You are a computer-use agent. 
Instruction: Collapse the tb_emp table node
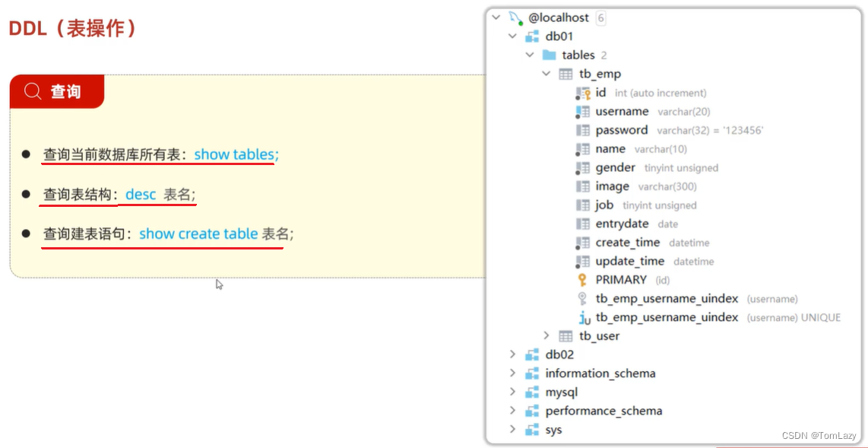point(546,74)
